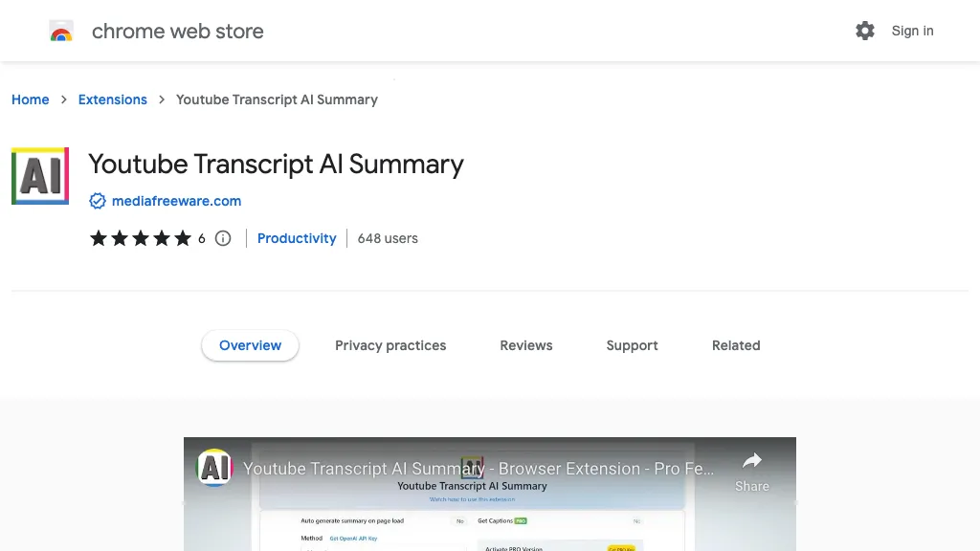Open the Related tab
The width and height of the screenshot is (980, 551).
736,345
